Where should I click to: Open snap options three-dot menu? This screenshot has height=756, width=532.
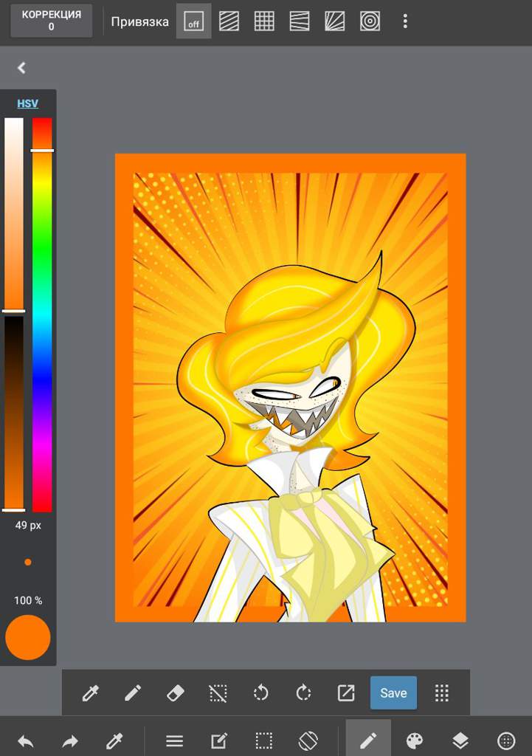405,21
